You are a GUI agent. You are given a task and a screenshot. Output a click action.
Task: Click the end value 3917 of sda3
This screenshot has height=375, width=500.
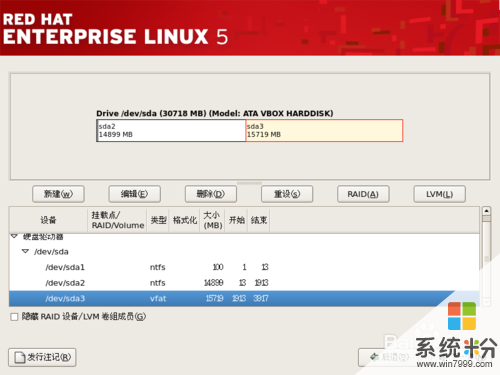[x=260, y=298]
